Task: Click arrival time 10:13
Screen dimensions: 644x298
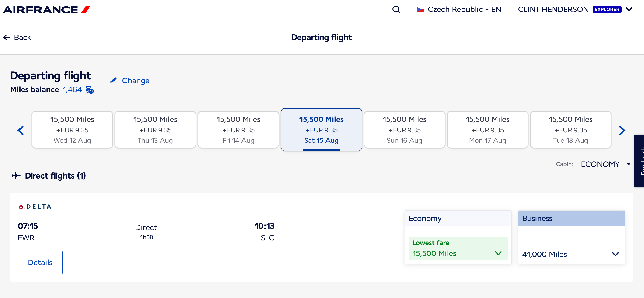Action: pyautogui.click(x=264, y=226)
